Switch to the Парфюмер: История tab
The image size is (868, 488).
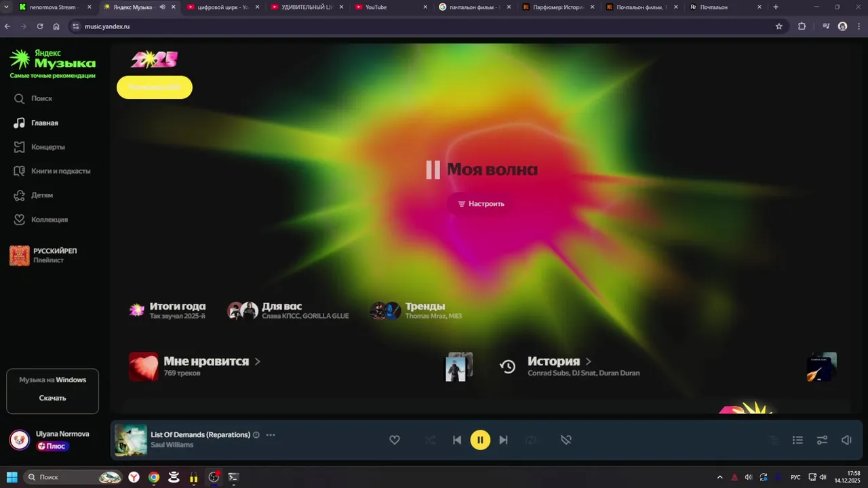[x=558, y=7]
